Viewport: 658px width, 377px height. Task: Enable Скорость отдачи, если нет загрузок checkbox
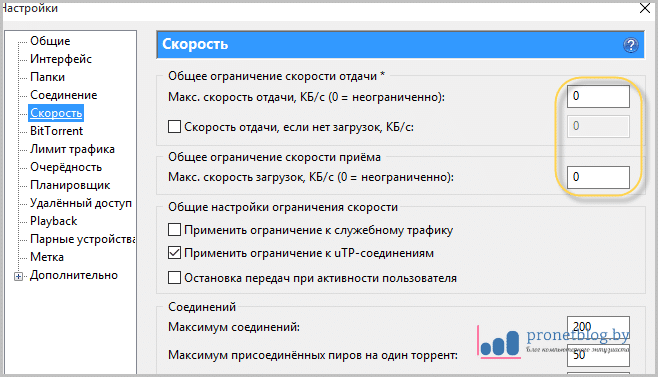coord(174,126)
